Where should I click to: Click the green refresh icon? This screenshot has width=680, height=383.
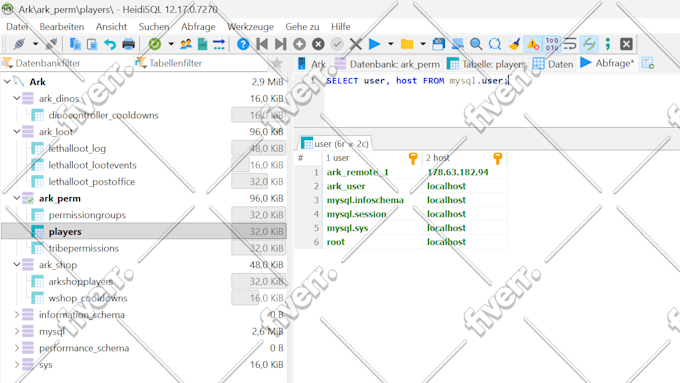[x=155, y=44]
